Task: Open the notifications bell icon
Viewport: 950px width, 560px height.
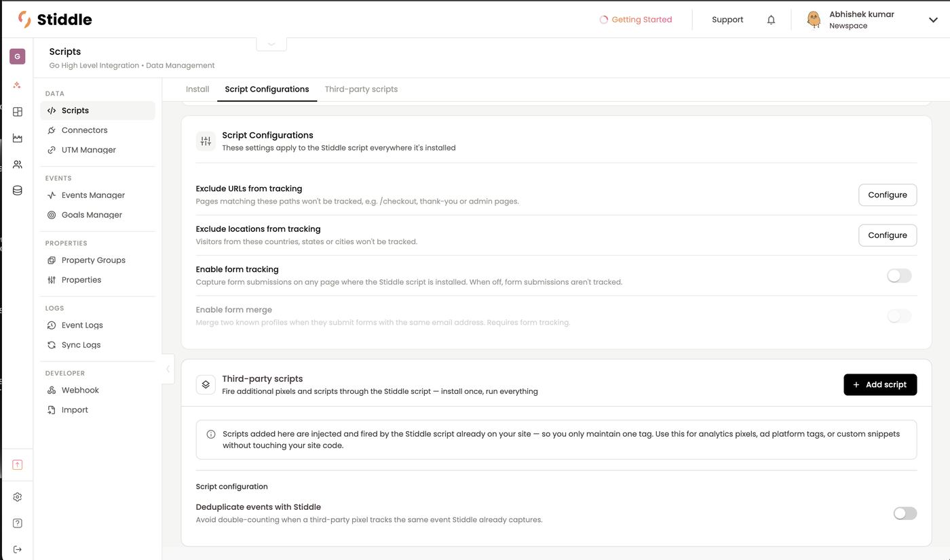Action: (771, 20)
